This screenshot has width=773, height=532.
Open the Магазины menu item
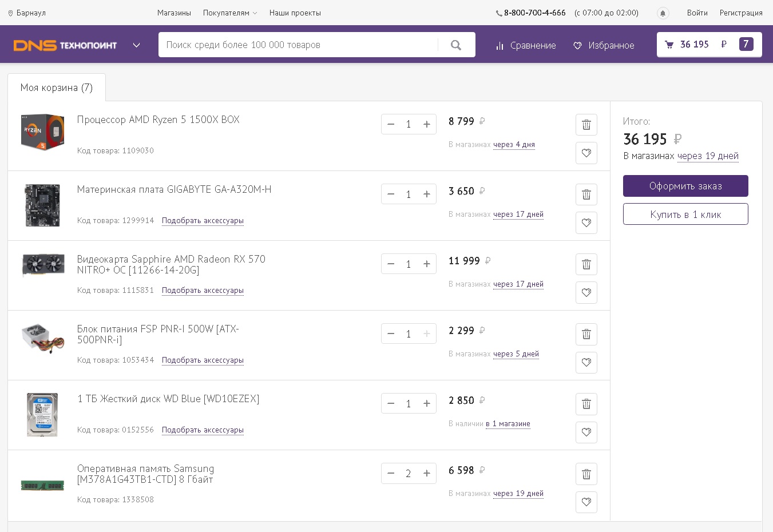[x=174, y=13]
